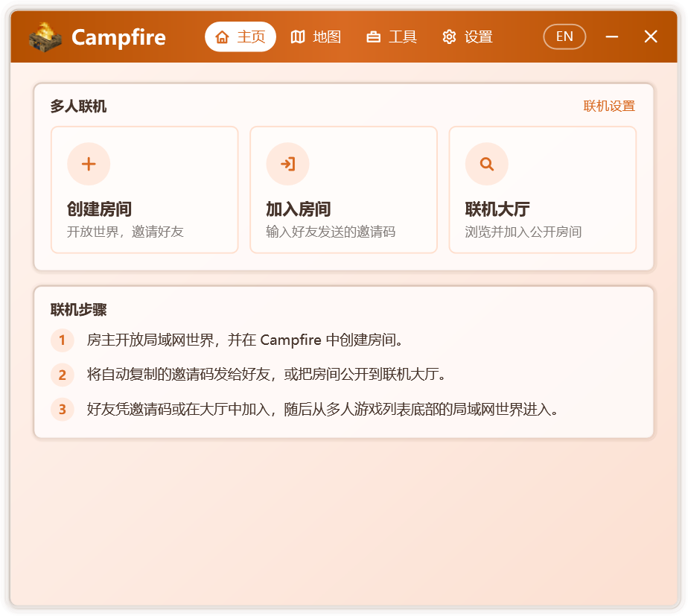The height and width of the screenshot is (616, 688).
Task: Click the Campfire title text
Action: point(118,37)
